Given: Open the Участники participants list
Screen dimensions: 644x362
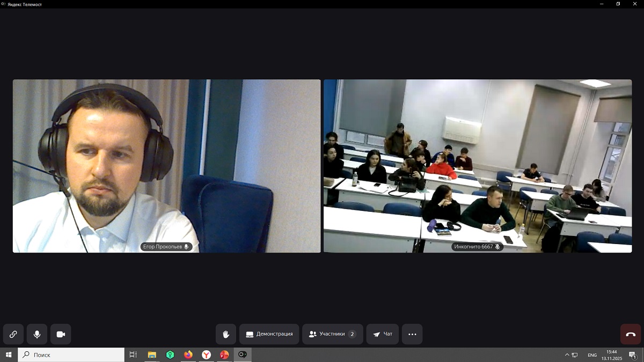Looking at the screenshot, I should 332,334.
